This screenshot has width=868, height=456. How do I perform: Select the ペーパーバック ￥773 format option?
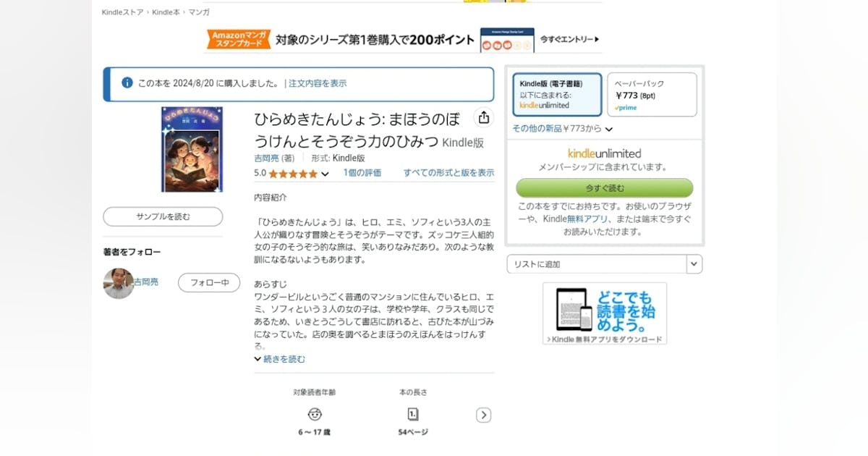click(x=652, y=94)
